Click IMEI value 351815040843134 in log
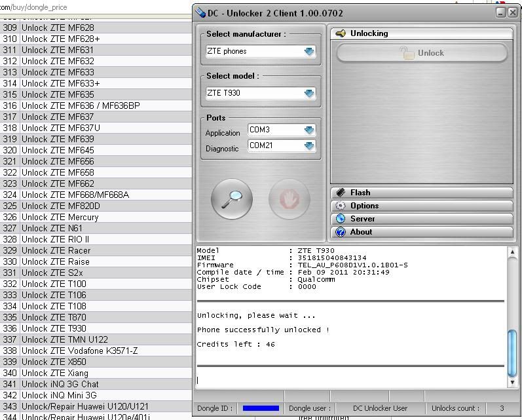This screenshot has height=420, width=522. [x=332, y=258]
